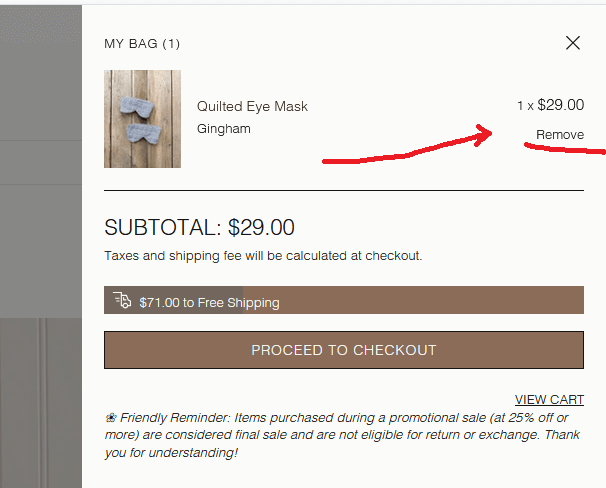Click the flower icon beside Friendly Reminder
Image resolution: width=606 pixels, height=488 pixels.
[110, 417]
